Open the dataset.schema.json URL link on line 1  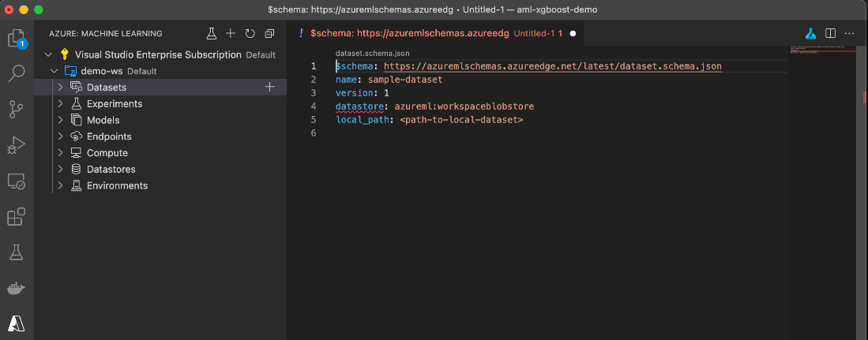[552, 66]
